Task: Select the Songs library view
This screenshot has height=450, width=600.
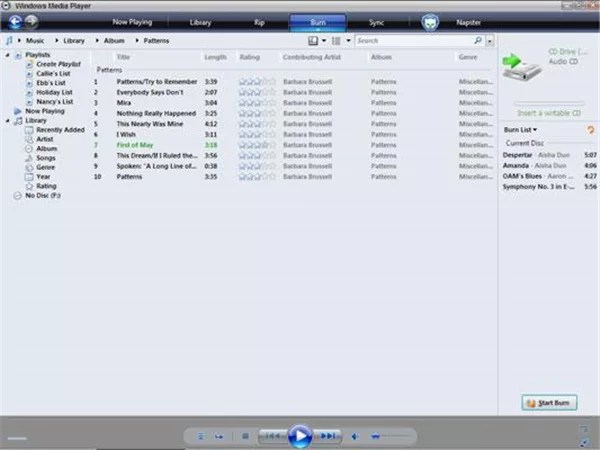Action: click(x=46, y=158)
